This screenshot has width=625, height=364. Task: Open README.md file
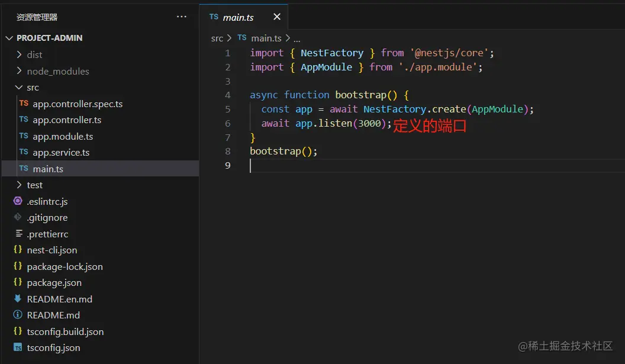(101, 315)
